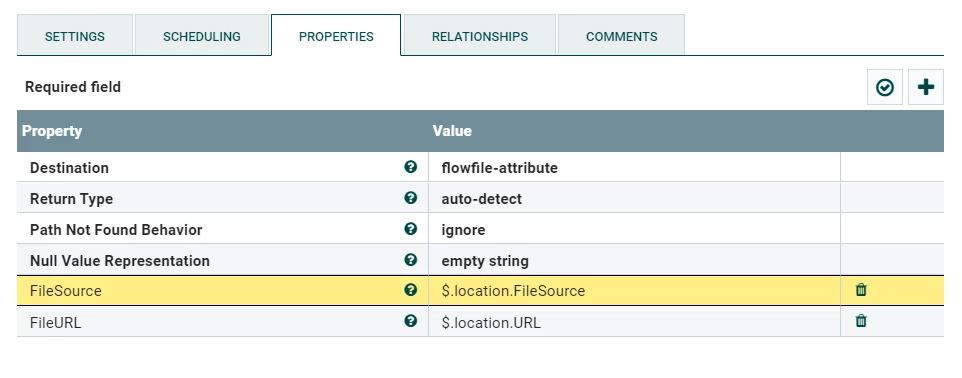Switch to the Settings tab
The image size is (962, 378).
[x=75, y=36]
